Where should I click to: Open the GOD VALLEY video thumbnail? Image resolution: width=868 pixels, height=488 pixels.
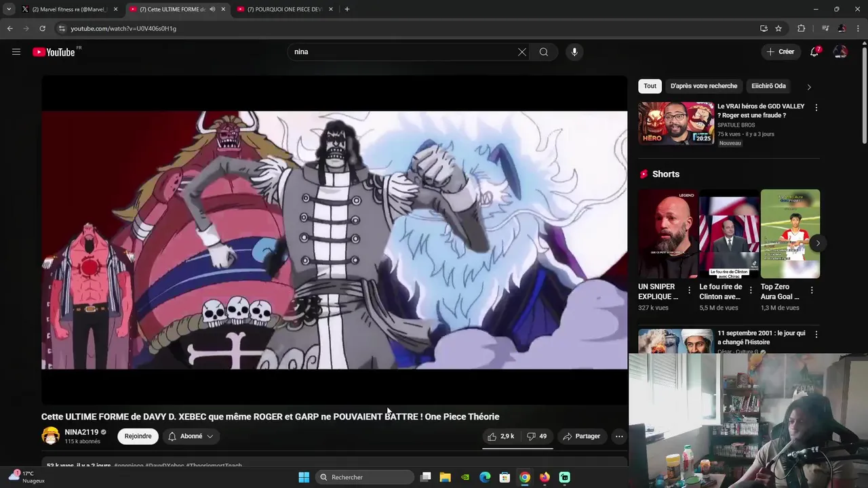pyautogui.click(x=676, y=123)
